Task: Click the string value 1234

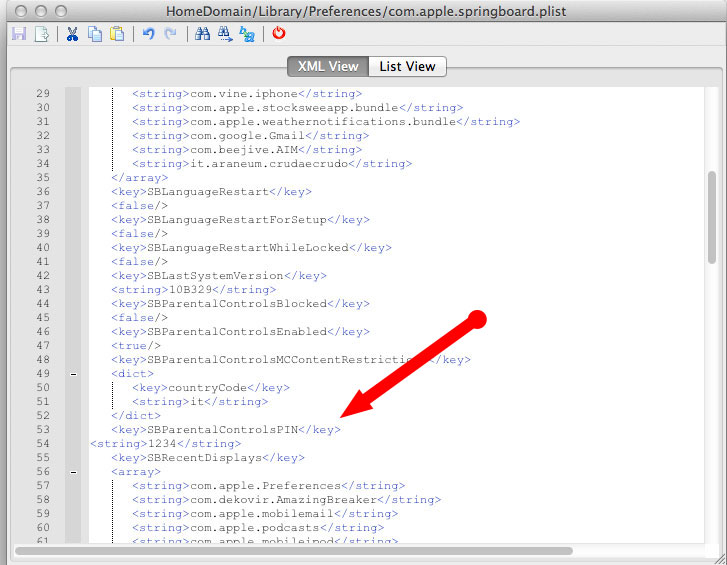Action: tap(162, 444)
